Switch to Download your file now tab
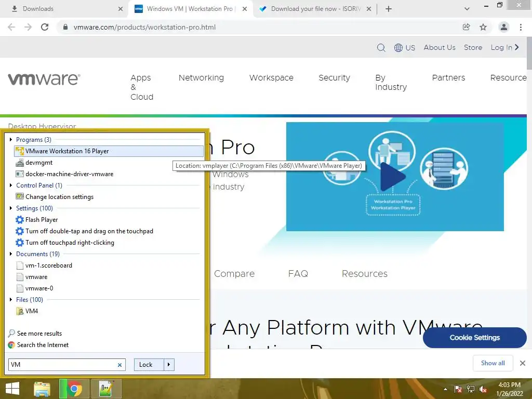This screenshot has width=532, height=399. pos(315,9)
